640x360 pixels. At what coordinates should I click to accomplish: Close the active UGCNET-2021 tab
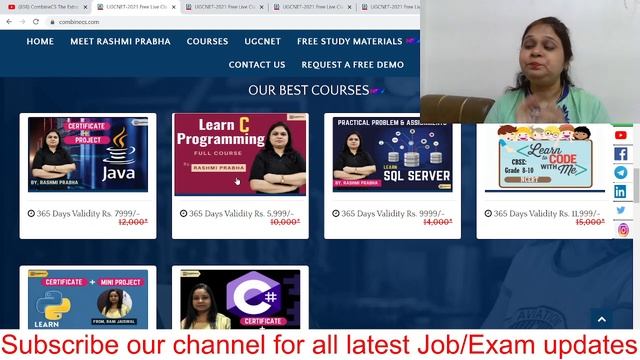pyautogui.click(x=173, y=7)
